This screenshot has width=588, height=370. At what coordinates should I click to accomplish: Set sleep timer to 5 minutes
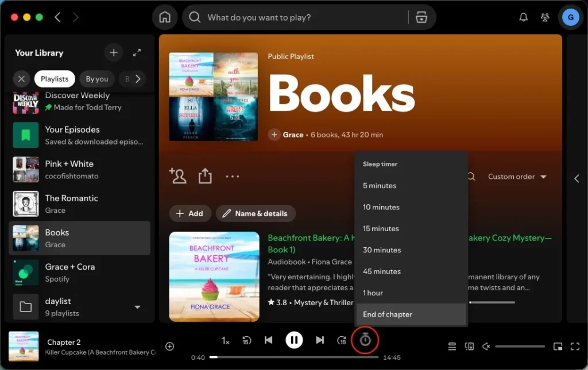coord(411,185)
